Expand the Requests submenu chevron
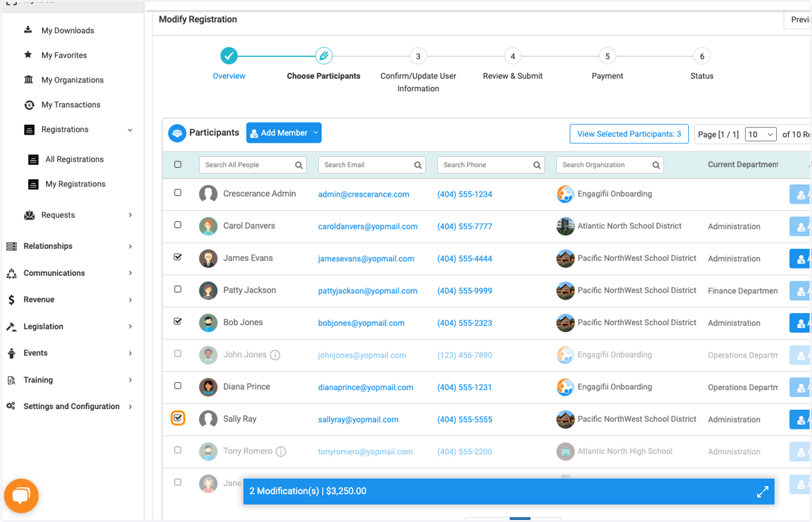Viewport: 812px width, 522px height. (x=130, y=215)
